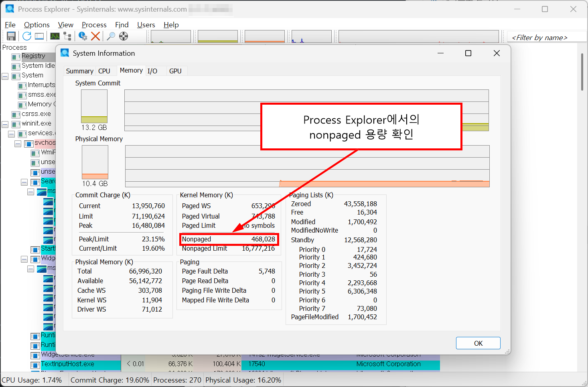Click the Find handle magnifier icon
The width and height of the screenshot is (588, 387).
pos(111,36)
